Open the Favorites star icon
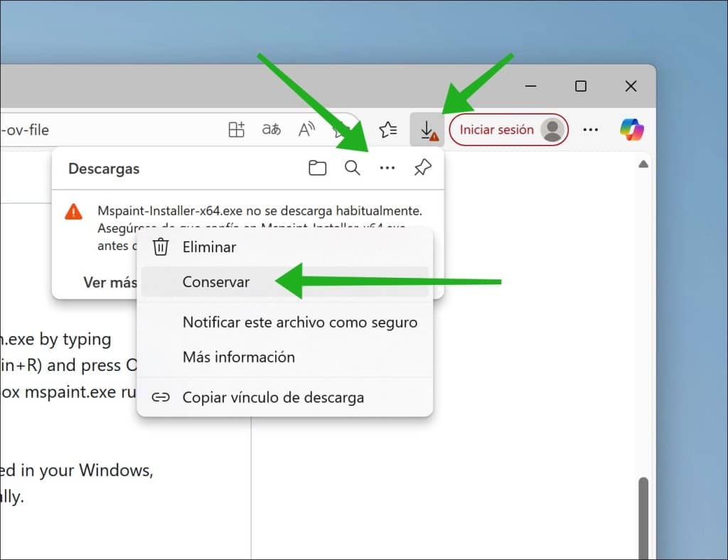Image resolution: width=728 pixels, height=560 pixels. [387, 130]
